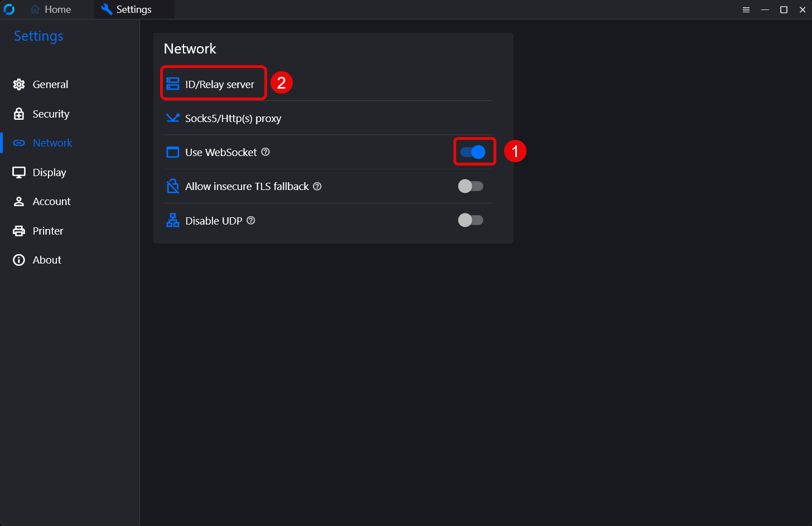Viewport: 812px width, 526px height.
Task: Open ID/Relay server configuration
Action: (219, 84)
